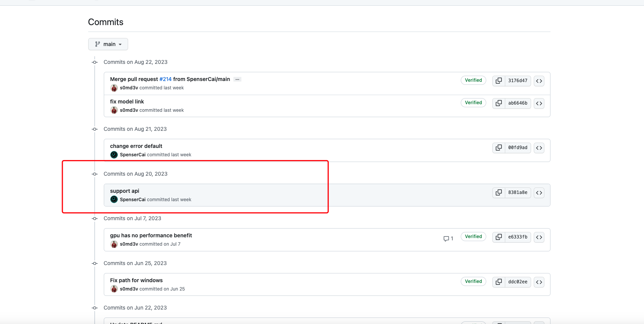
Task: Open the main branch dropdown
Action: 108,44
